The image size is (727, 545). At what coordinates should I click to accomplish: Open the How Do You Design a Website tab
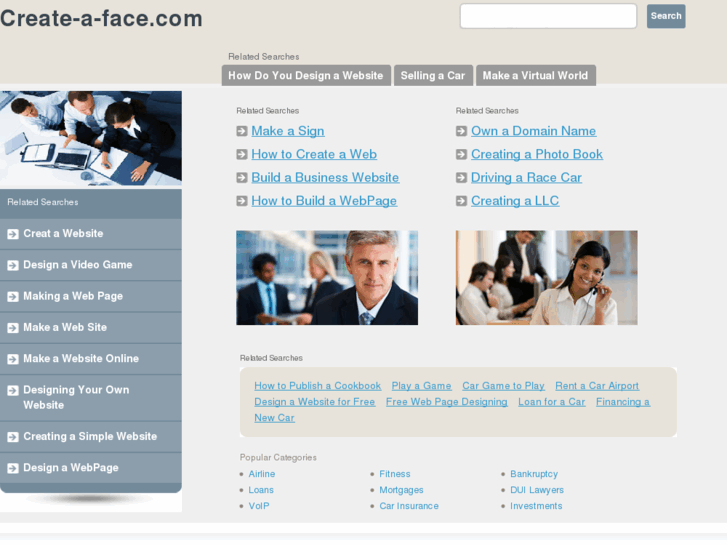306,76
